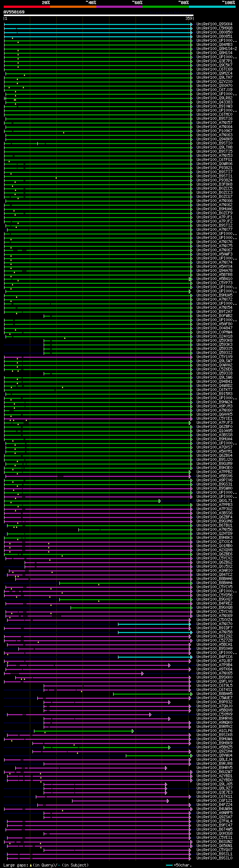Click the UniRef100_Q04847 entry
Viewport: 239px width, 868px height.
[214, 328]
